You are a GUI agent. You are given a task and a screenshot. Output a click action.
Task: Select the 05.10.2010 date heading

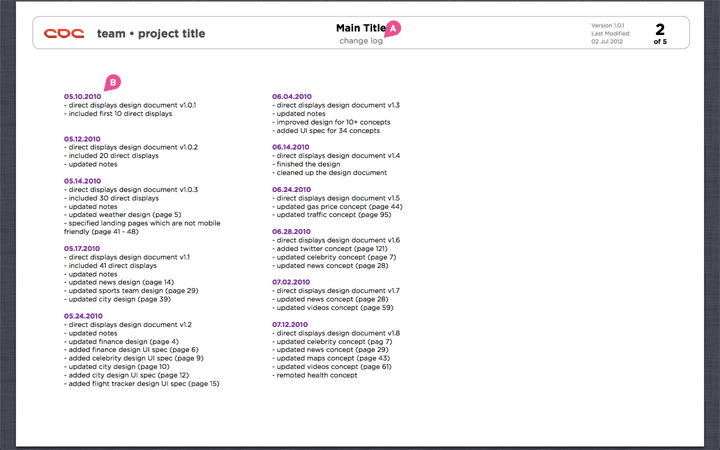[81, 97]
